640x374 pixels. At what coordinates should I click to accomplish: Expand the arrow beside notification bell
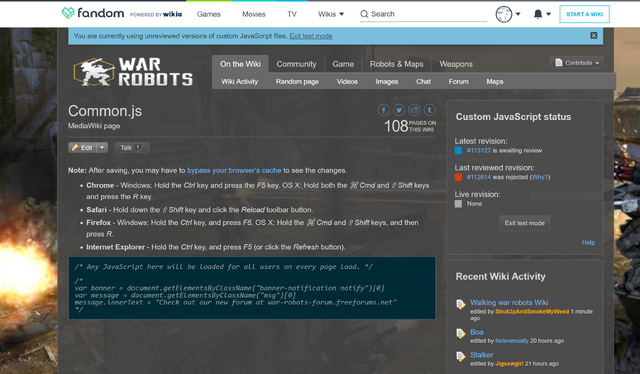click(549, 14)
